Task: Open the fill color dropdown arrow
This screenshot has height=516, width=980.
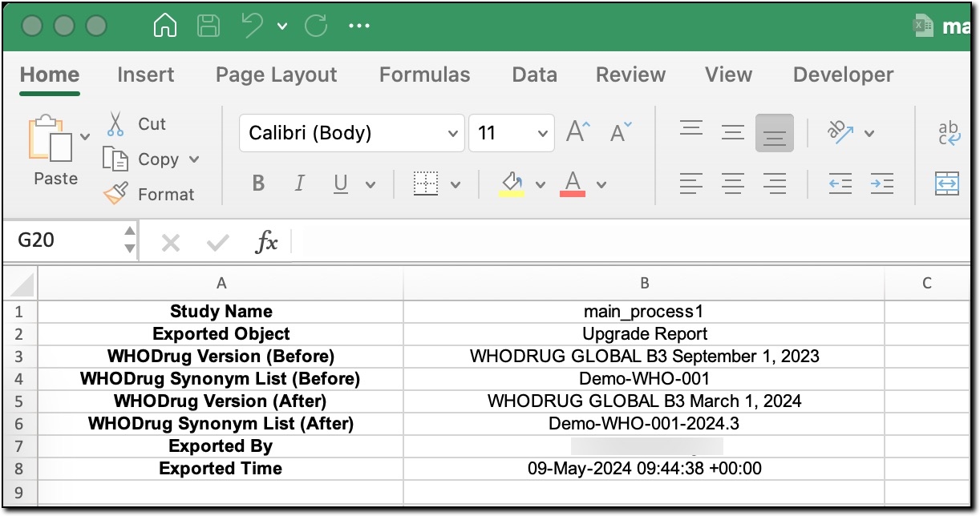Action: pyautogui.click(x=541, y=185)
